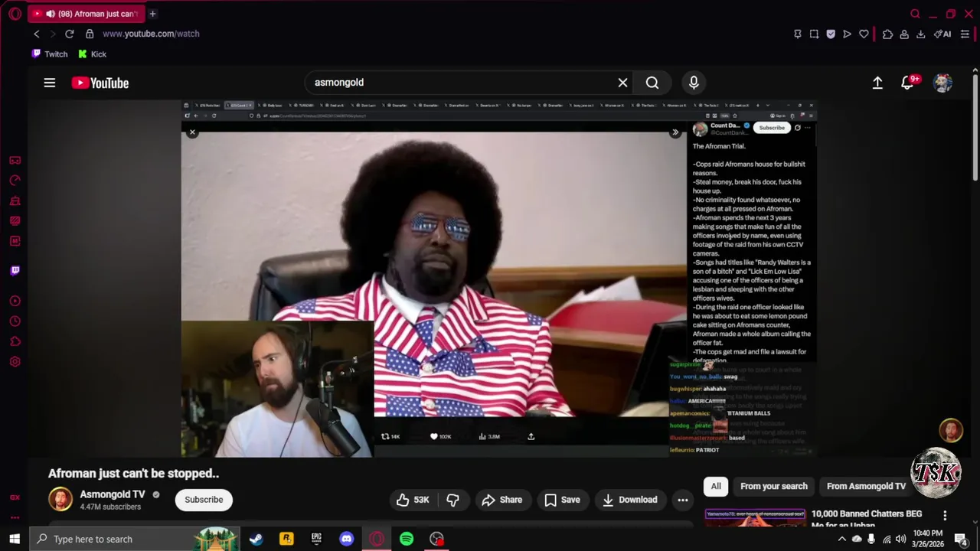
Task: Click the site security lock icon
Action: pos(90,34)
